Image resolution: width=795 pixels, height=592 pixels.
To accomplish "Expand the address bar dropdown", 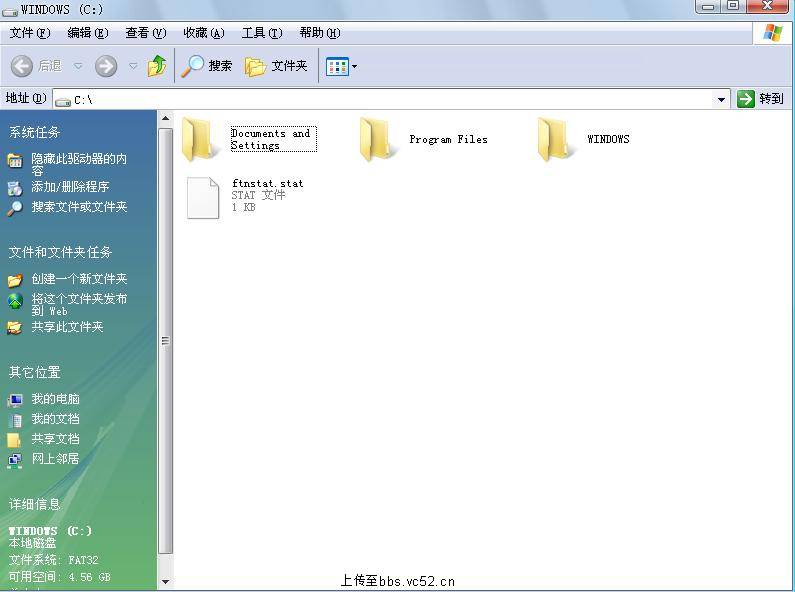I will click(x=721, y=99).
